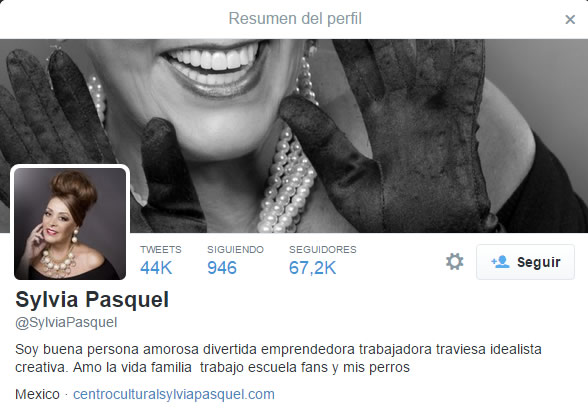
Task: Click the TWEETS label
Action: [160, 250]
